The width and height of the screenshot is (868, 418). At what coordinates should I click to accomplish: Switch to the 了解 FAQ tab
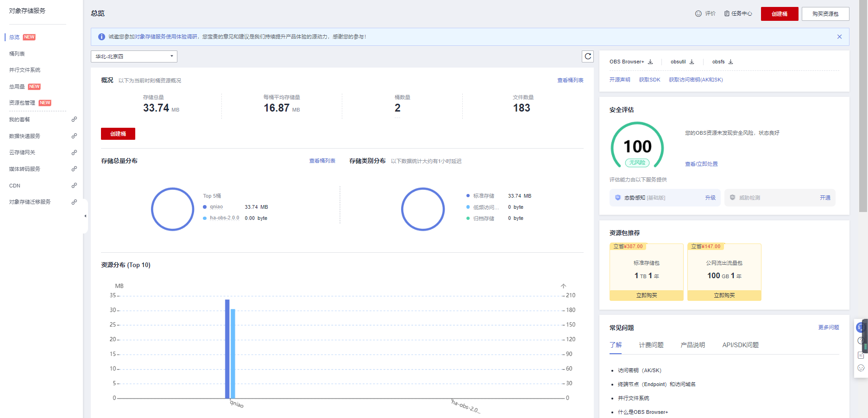click(616, 345)
